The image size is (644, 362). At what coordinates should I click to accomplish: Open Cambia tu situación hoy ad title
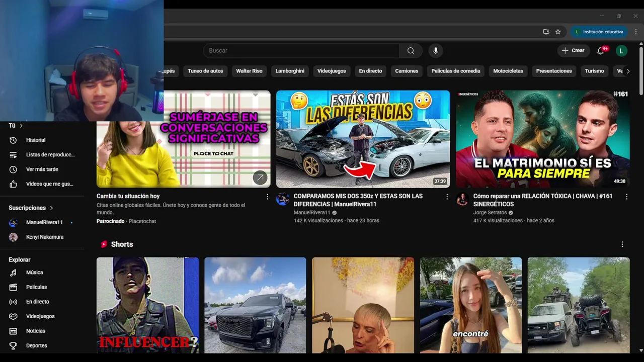[128, 196]
